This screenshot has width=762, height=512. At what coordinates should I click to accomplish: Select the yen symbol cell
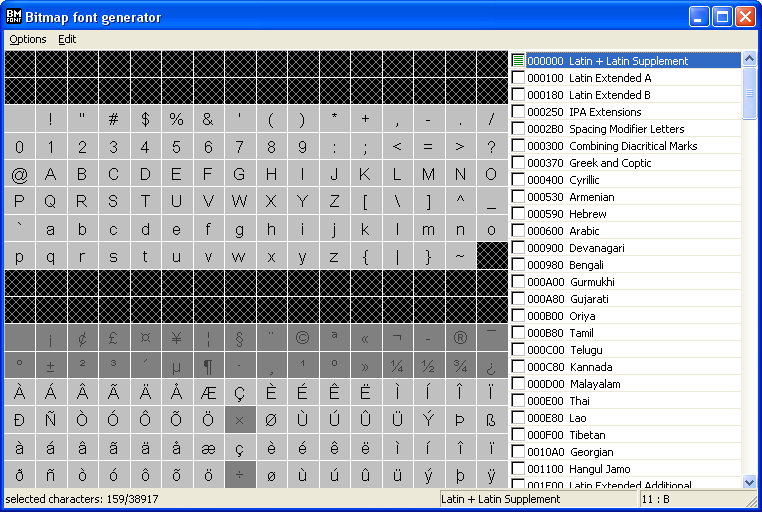[176, 338]
